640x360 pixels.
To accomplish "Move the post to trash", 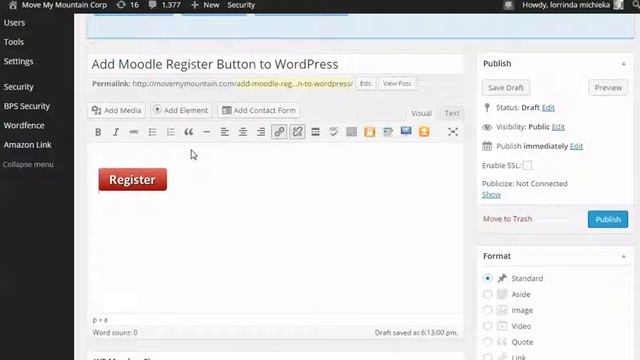I will pos(507,219).
